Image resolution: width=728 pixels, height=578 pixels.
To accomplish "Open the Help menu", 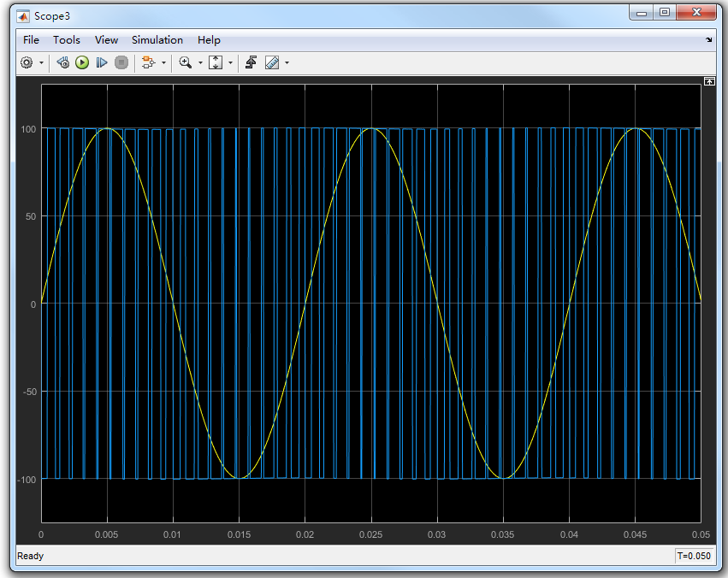I will pyautogui.click(x=209, y=40).
